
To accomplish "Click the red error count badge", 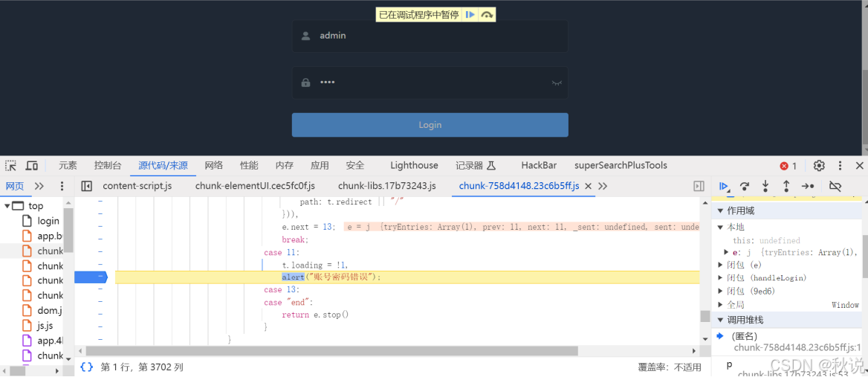I will click(788, 166).
